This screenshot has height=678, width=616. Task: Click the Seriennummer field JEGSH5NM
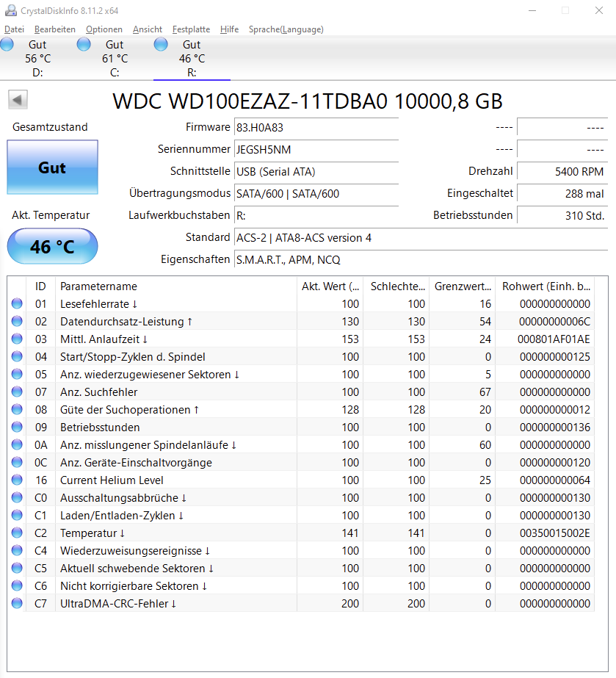point(316,150)
